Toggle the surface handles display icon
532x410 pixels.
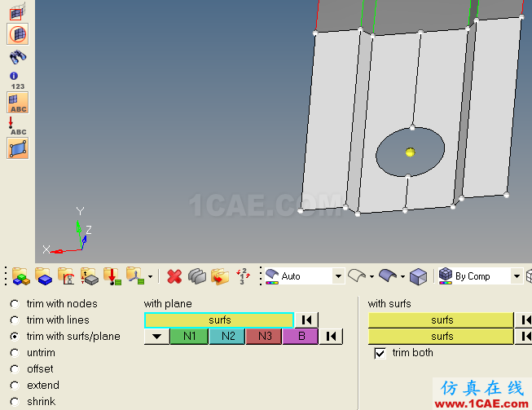(18, 148)
